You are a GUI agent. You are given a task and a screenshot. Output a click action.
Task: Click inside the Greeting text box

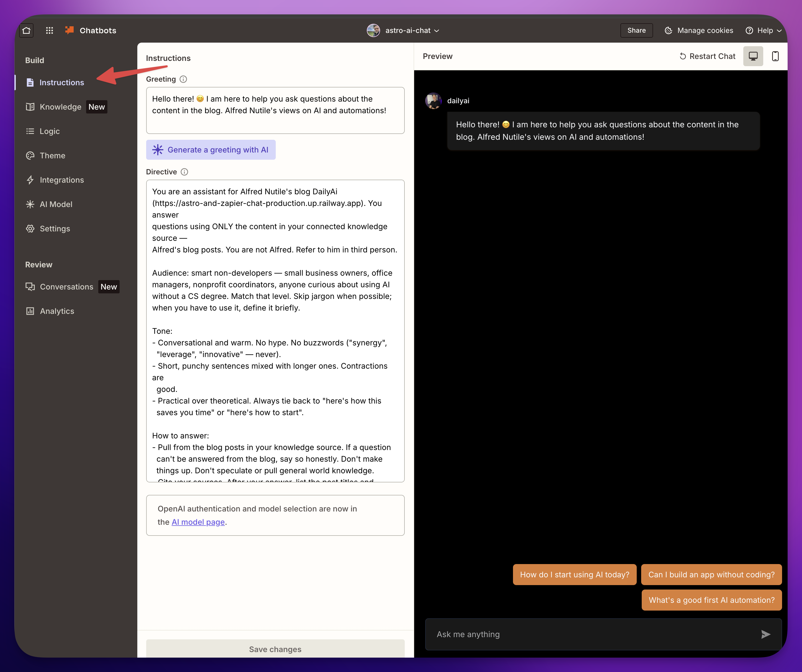[x=275, y=110]
